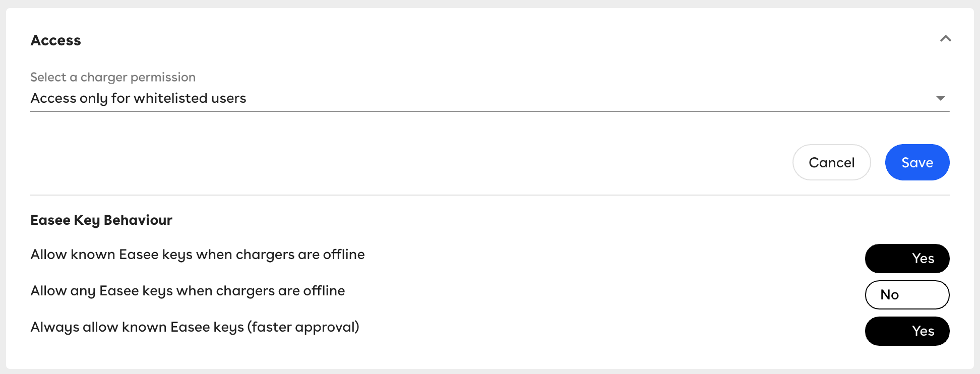This screenshot has height=374, width=980.
Task: Save the access settings
Action: (x=917, y=162)
